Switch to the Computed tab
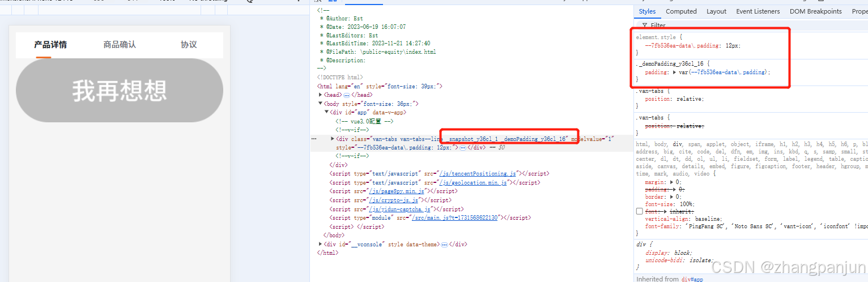The image size is (868, 282). [681, 11]
